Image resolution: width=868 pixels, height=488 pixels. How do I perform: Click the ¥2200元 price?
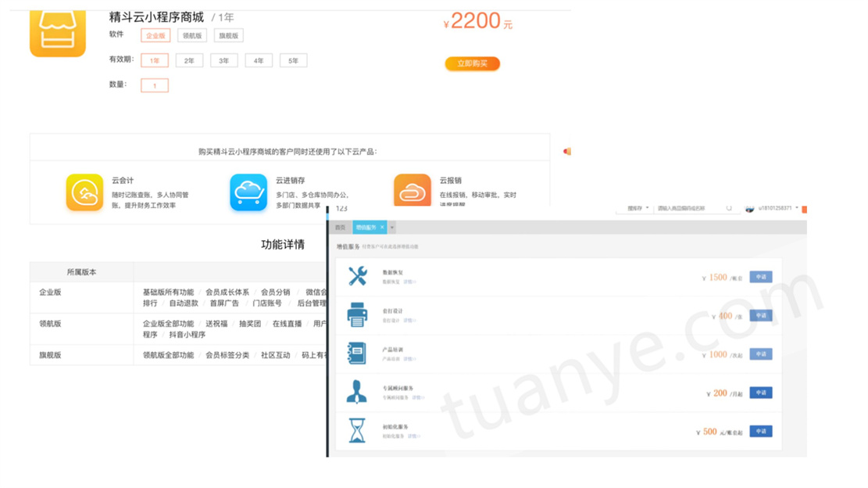pyautogui.click(x=477, y=22)
